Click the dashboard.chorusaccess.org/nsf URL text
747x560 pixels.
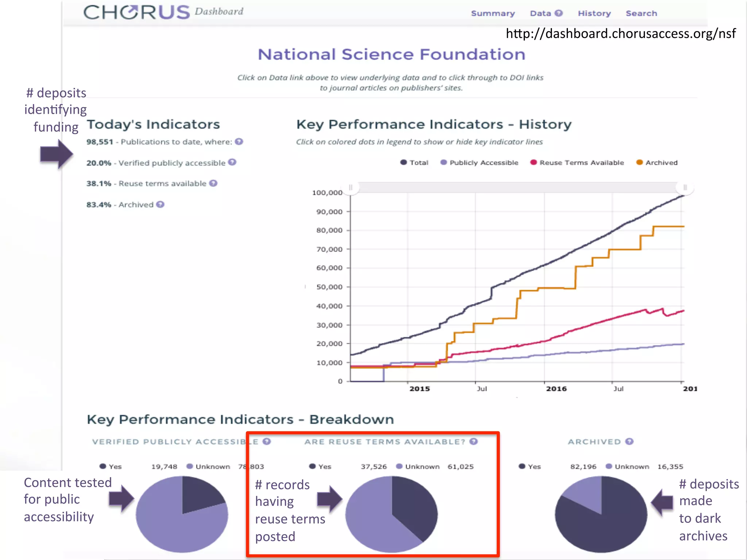tap(621, 34)
